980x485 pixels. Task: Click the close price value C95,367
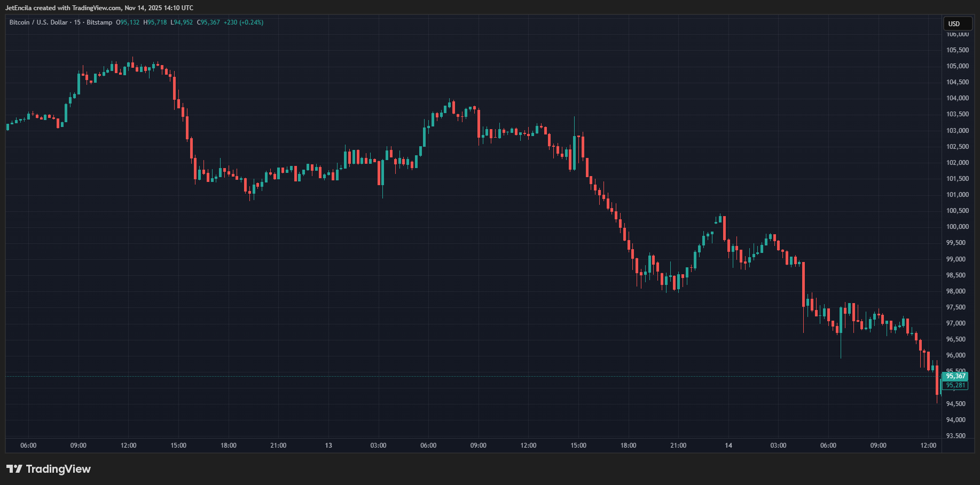(208, 22)
